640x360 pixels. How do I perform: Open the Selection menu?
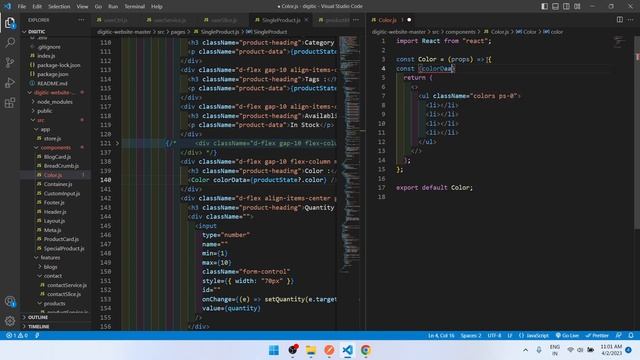(x=59, y=7)
